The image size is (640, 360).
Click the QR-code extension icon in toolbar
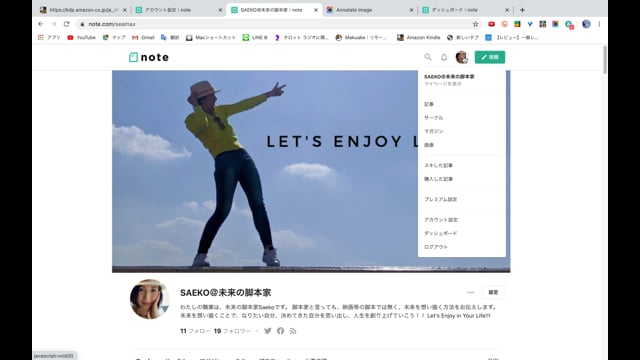[x=542, y=24]
